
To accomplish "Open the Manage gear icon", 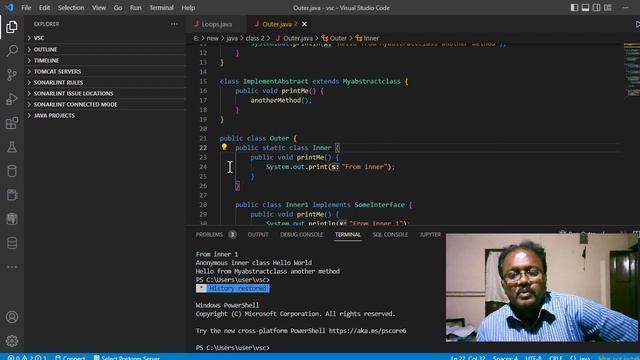I will pyautogui.click(x=12, y=340).
